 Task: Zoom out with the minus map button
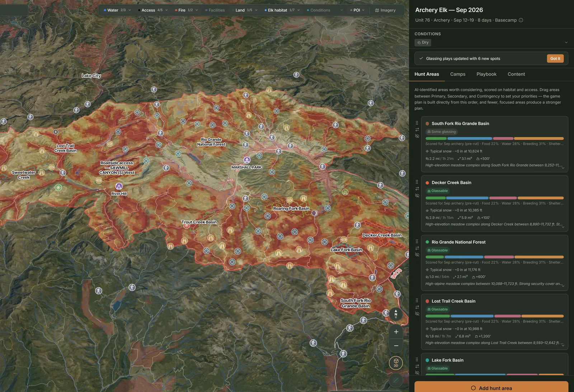click(x=396, y=346)
